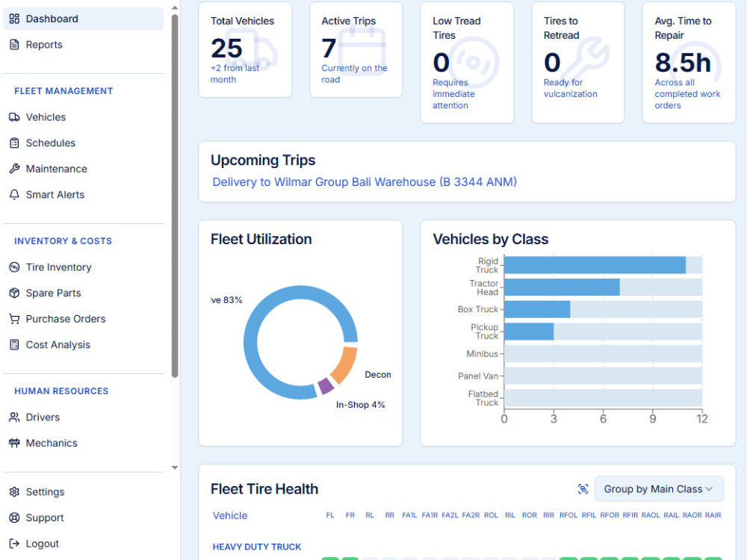Click the Mechanics construction icon
This screenshot has height=560, width=747.
[14, 443]
